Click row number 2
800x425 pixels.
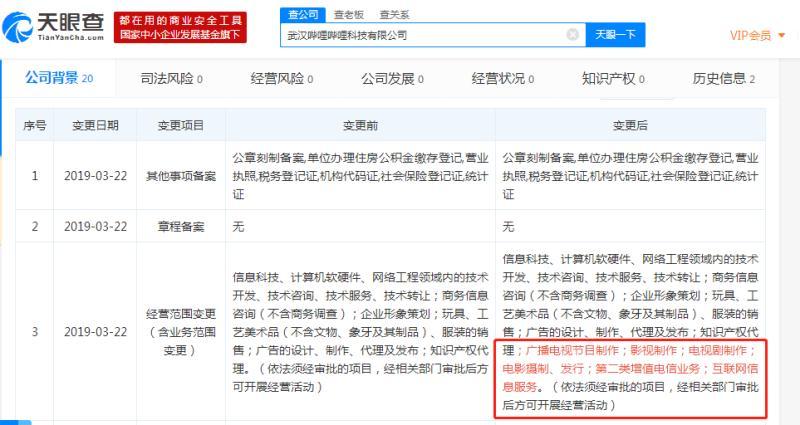[x=35, y=227]
